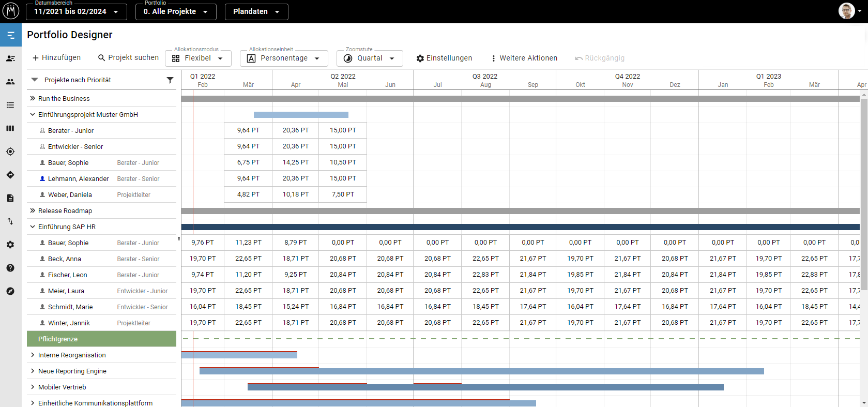Image resolution: width=868 pixels, height=407 pixels.
Task: Click the people group sidebar icon
Action: [10, 82]
